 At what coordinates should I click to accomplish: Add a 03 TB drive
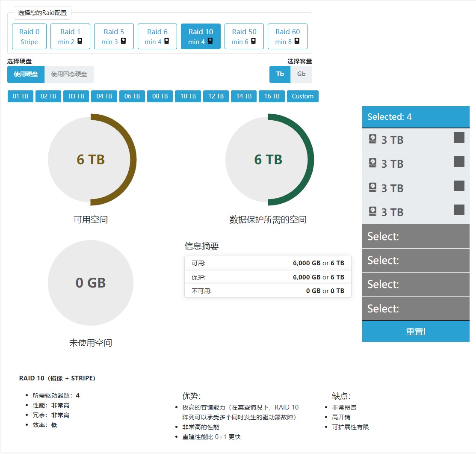click(76, 96)
